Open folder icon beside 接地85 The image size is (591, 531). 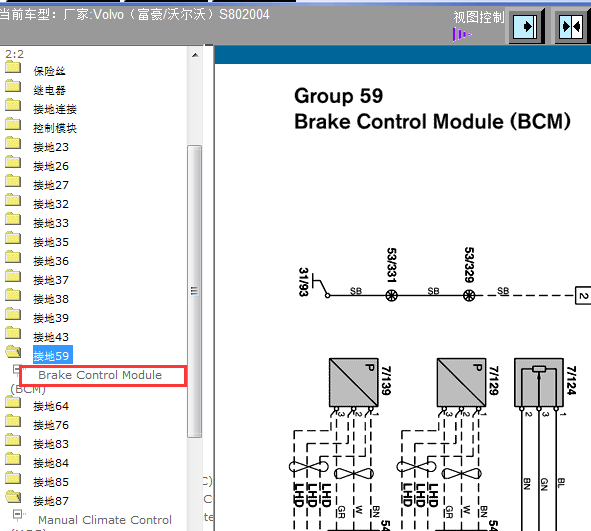[13, 478]
